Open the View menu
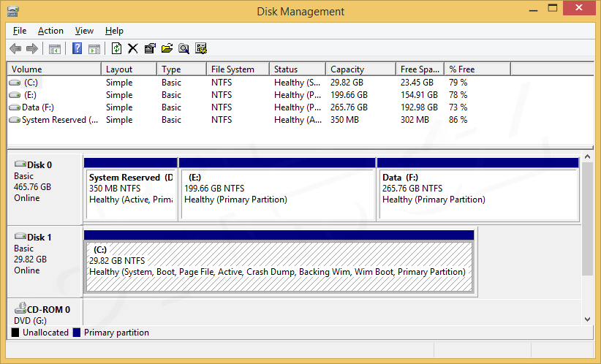Image resolution: width=601 pixels, height=364 pixels. (84, 31)
